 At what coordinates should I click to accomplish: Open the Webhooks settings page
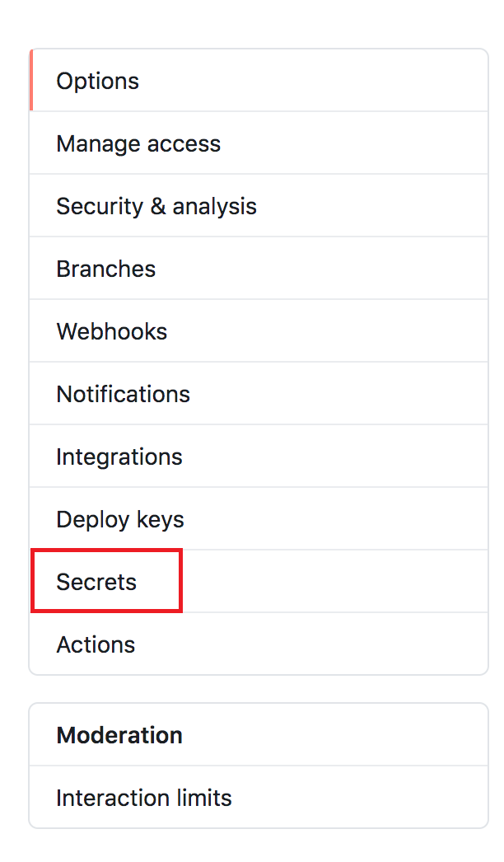click(x=112, y=331)
